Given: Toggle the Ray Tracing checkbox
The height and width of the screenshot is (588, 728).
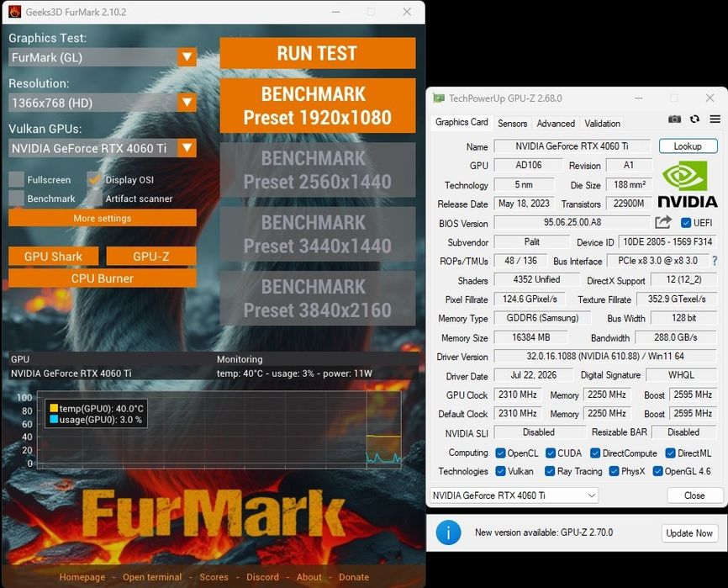Looking at the screenshot, I should tap(550, 471).
